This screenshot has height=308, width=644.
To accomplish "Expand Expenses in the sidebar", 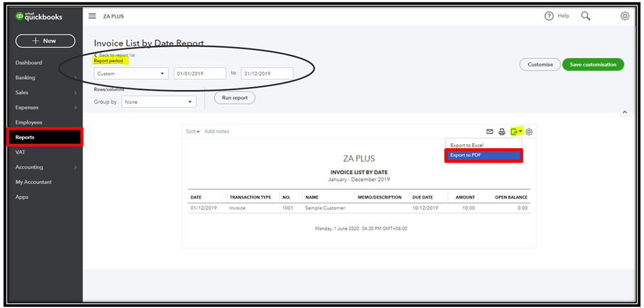I will (45, 108).
